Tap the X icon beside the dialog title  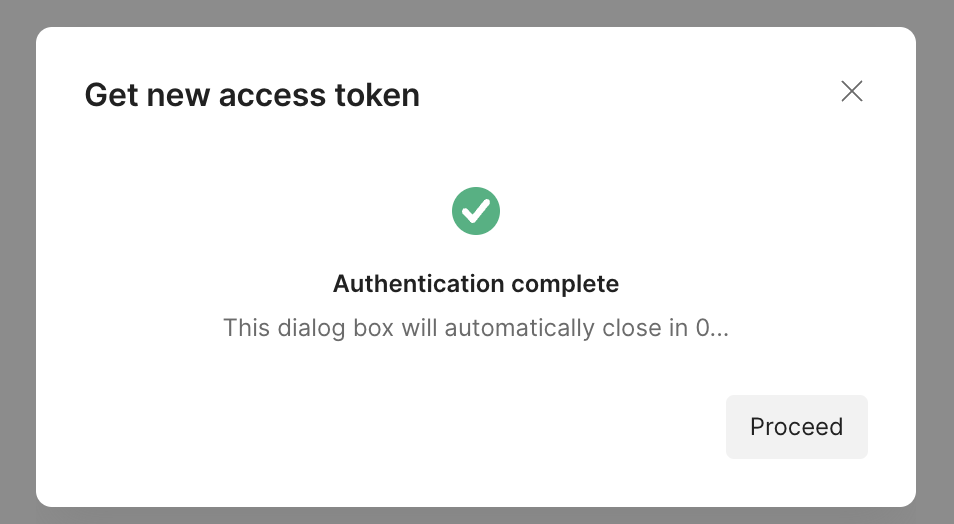[851, 92]
